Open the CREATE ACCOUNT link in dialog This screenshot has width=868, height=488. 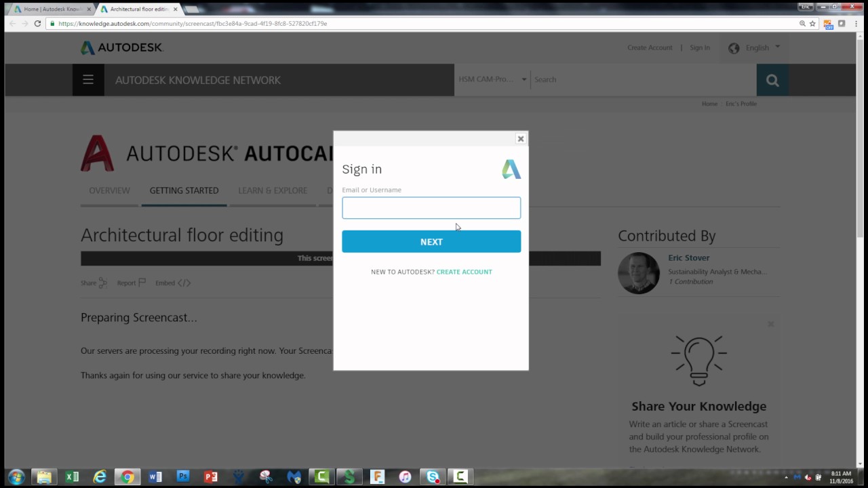465,272
